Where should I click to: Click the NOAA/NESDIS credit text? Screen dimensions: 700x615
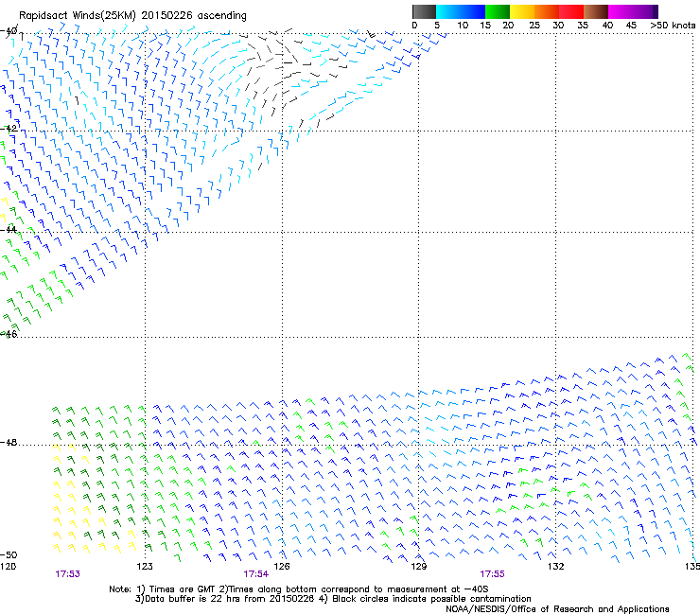[557, 609]
